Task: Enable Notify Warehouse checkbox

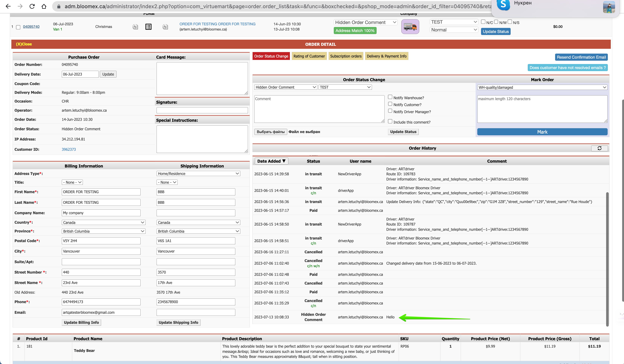Action: pyautogui.click(x=390, y=97)
